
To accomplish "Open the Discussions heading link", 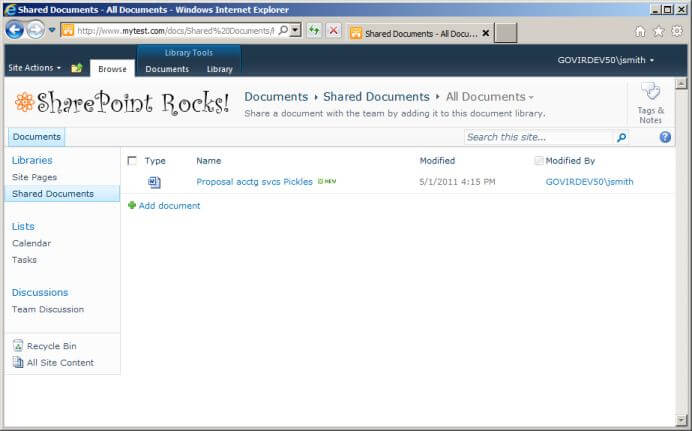I will pyautogui.click(x=40, y=292).
